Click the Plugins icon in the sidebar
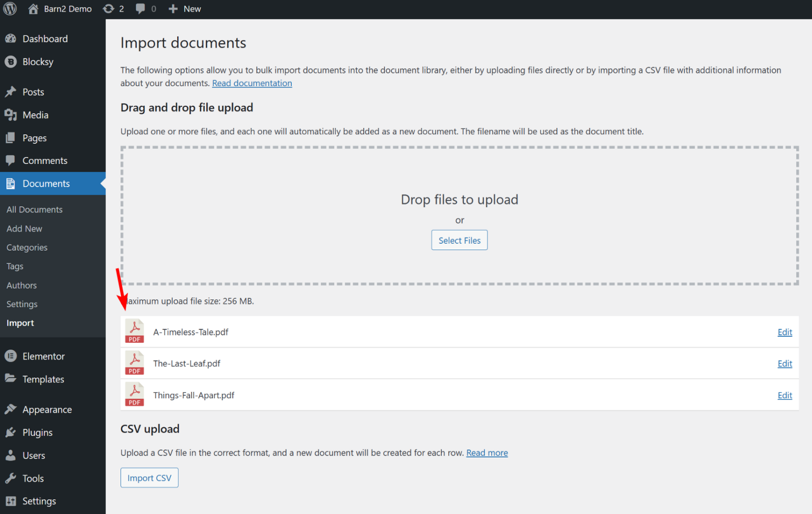The height and width of the screenshot is (514, 812). coord(11,432)
